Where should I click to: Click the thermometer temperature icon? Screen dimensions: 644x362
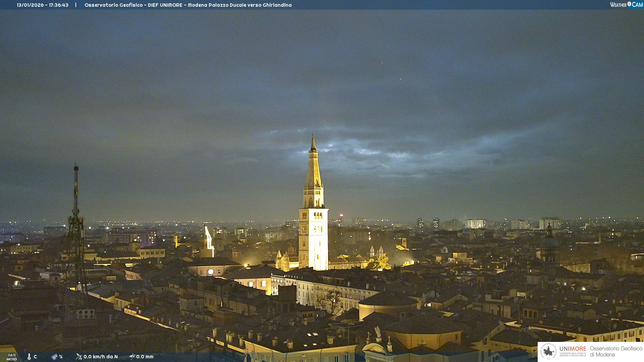(x=29, y=357)
